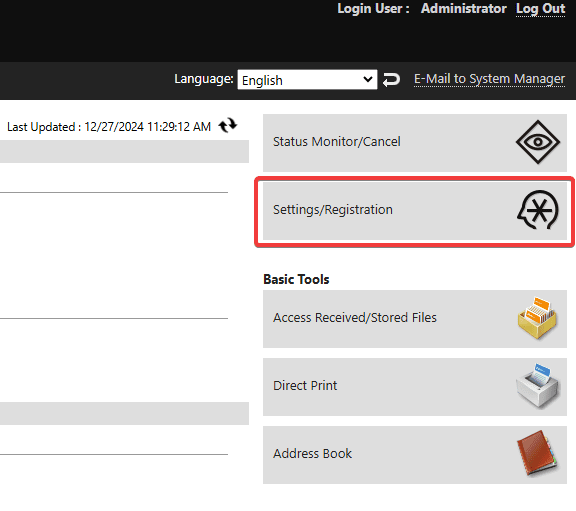Apply language change with return-arrow icon
The image size is (576, 511).
(391, 79)
